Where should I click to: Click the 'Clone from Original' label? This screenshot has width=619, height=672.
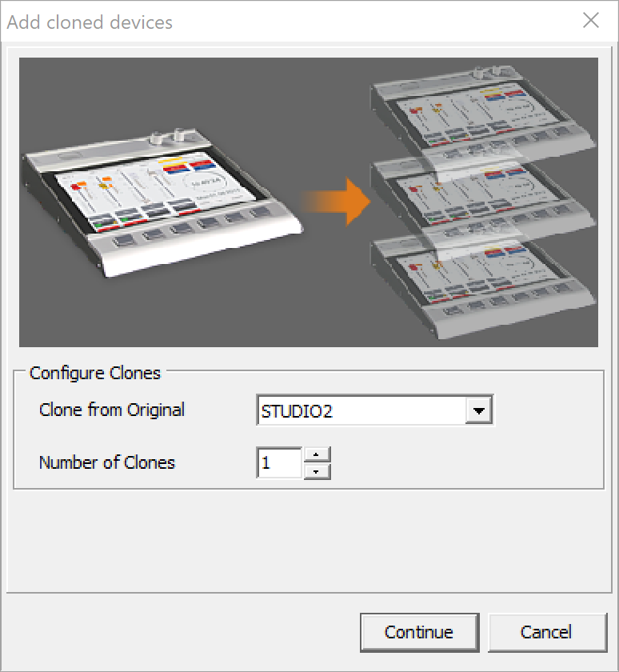[112, 410]
